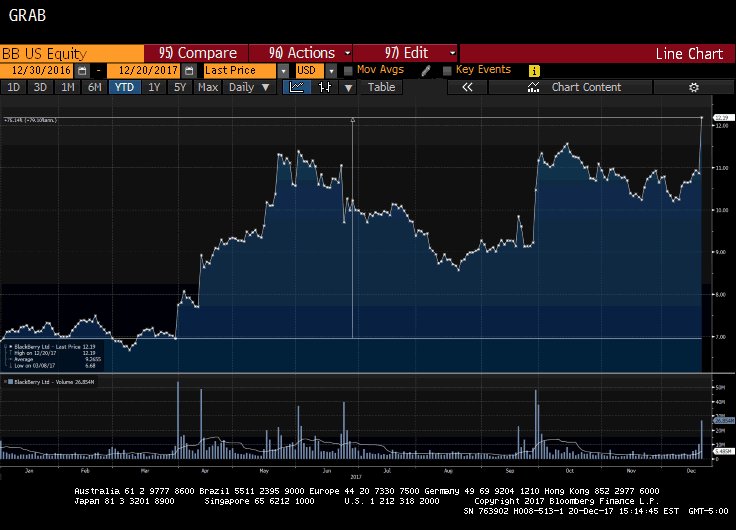Select the 1Y range tab
Screen dimensions: 736x530
point(154,87)
